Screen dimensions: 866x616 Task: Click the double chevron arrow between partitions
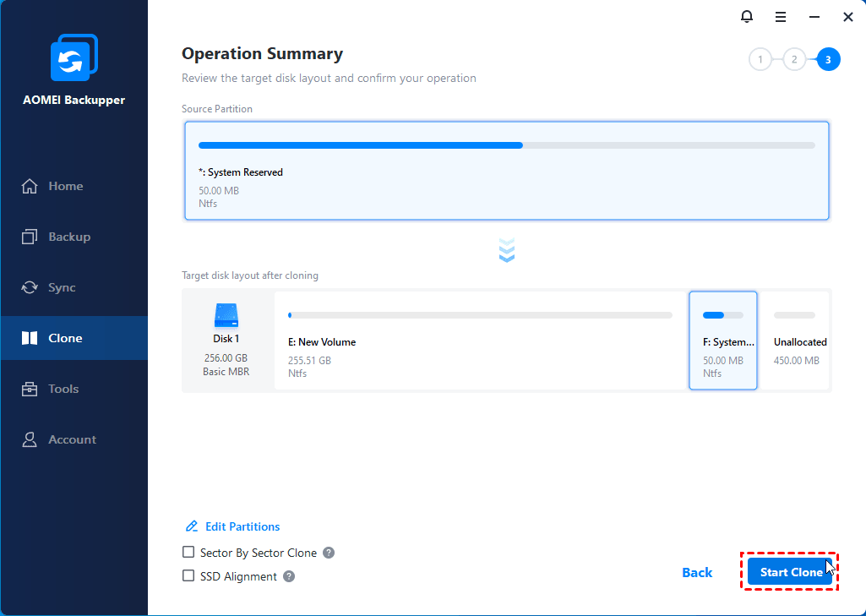tap(507, 250)
